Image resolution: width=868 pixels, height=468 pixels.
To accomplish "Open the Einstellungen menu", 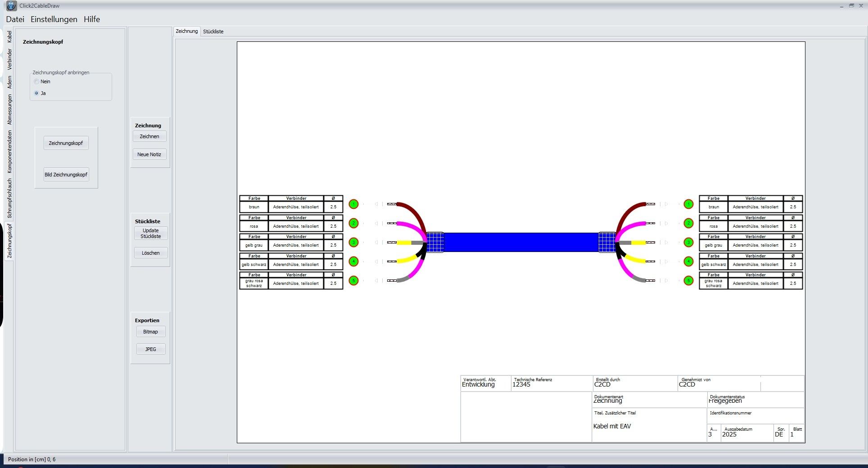I will (x=54, y=19).
